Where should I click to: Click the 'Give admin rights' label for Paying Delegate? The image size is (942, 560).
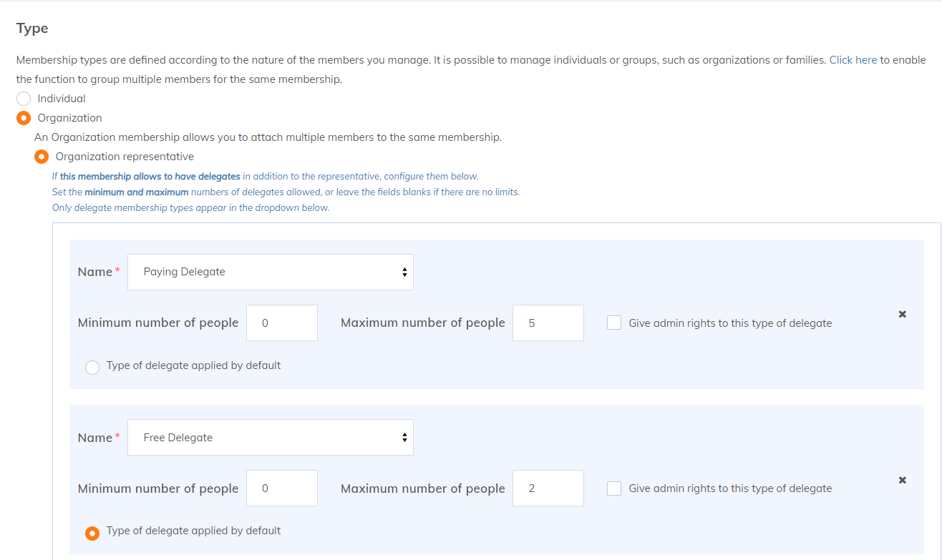point(730,323)
